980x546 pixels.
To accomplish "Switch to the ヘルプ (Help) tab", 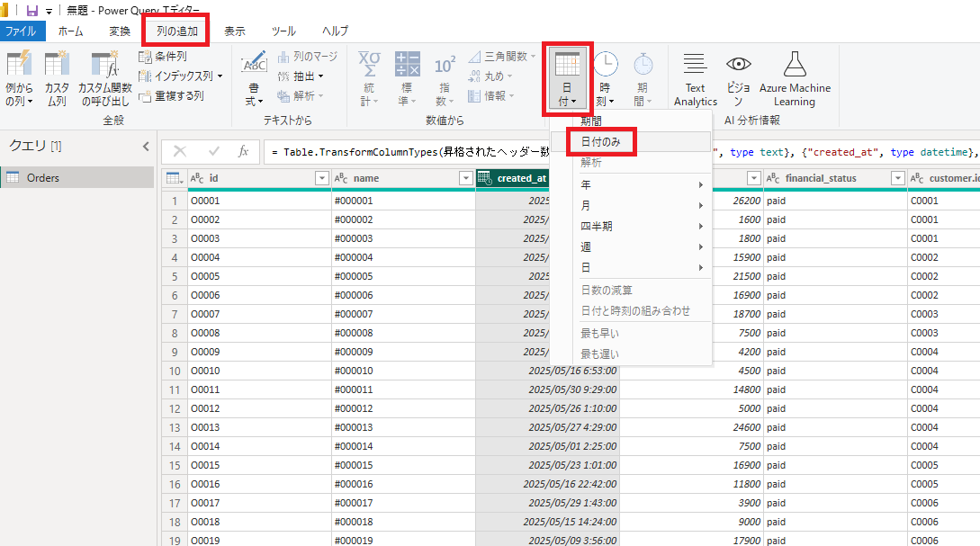I will [335, 31].
